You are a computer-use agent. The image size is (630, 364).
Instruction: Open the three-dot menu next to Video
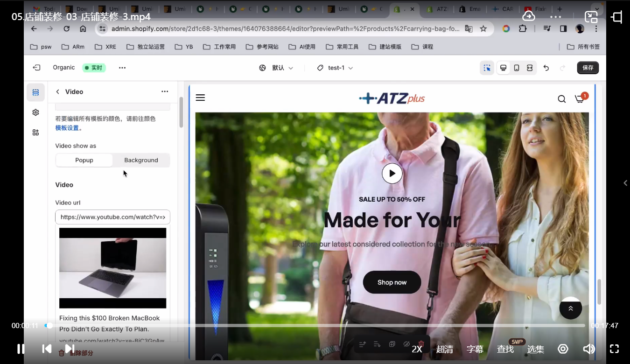[x=165, y=91]
